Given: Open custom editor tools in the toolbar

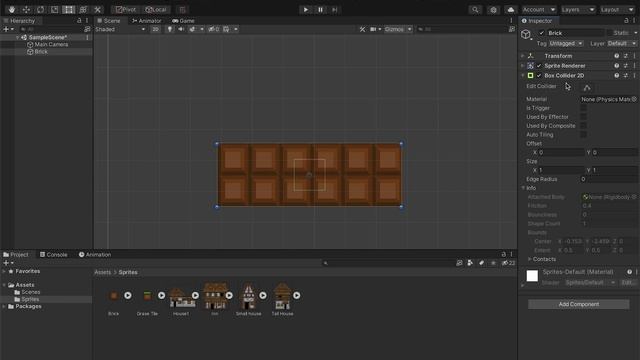Looking at the screenshot, I should pyautogui.click(x=97, y=9).
